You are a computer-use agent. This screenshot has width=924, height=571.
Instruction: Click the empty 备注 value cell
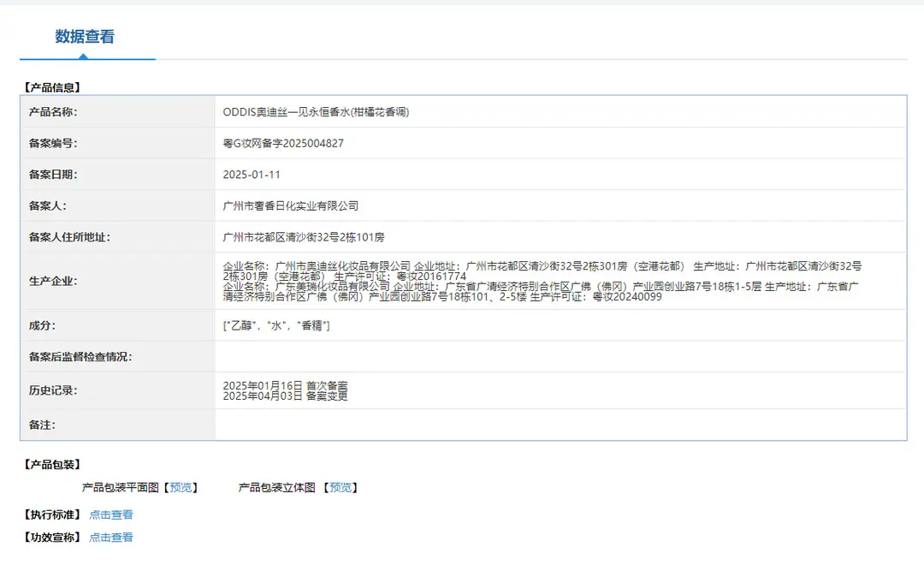click(x=560, y=425)
